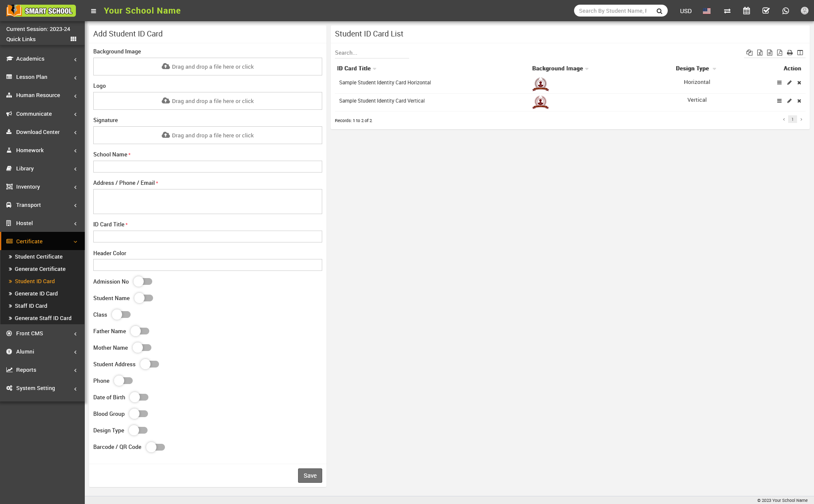Open the WhatsApp chat icon in the header
This screenshot has width=814, height=504.
point(786,11)
